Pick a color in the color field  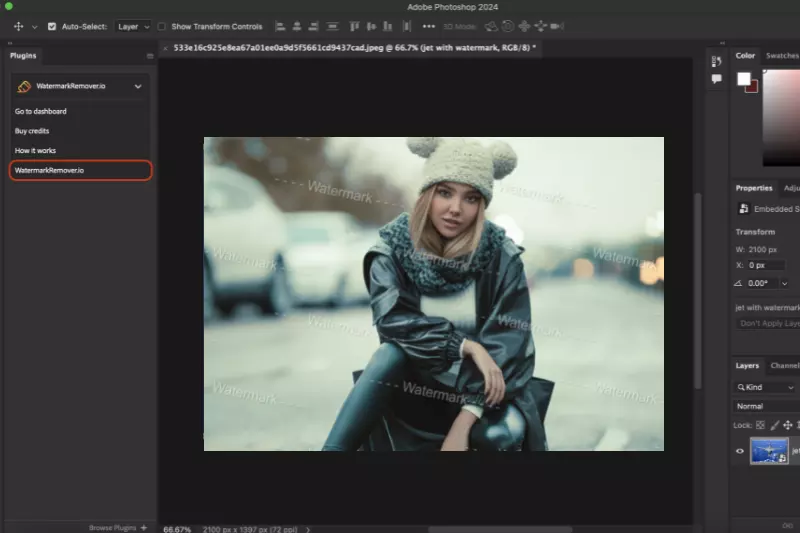click(782, 118)
